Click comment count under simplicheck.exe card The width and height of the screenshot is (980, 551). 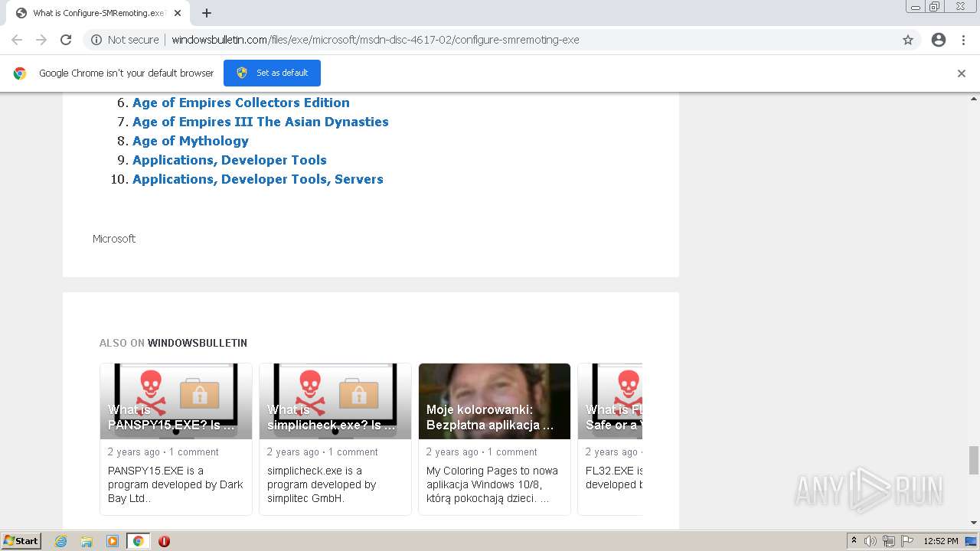point(353,452)
